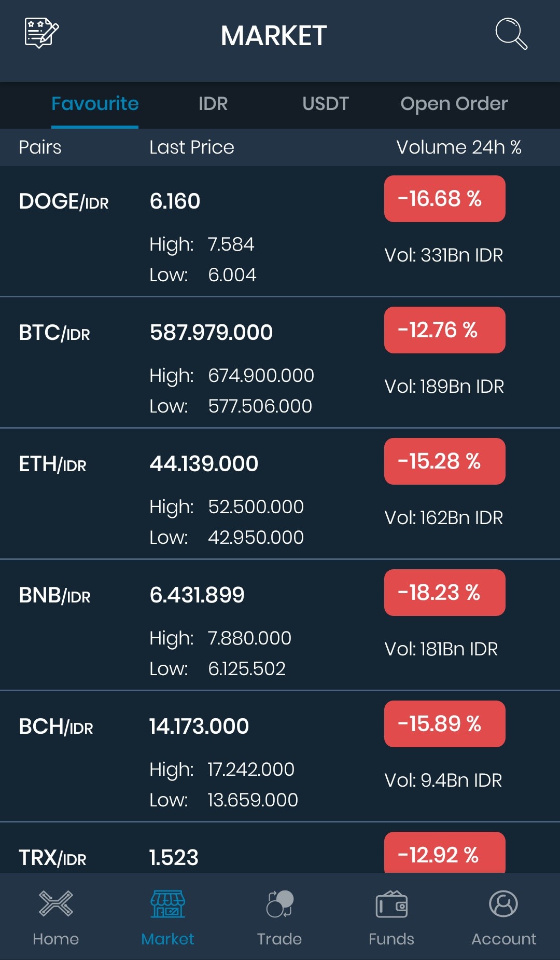Screen dimensions: 560x960
Task: Open the Account profile icon
Action: (x=503, y=904)
